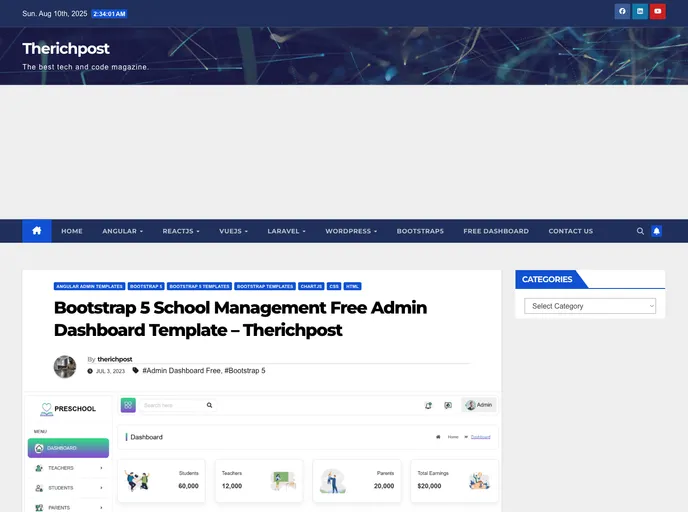Open the LinkedIn social icon
This screenshot has height=512, width=688.
tap(640, 11)
